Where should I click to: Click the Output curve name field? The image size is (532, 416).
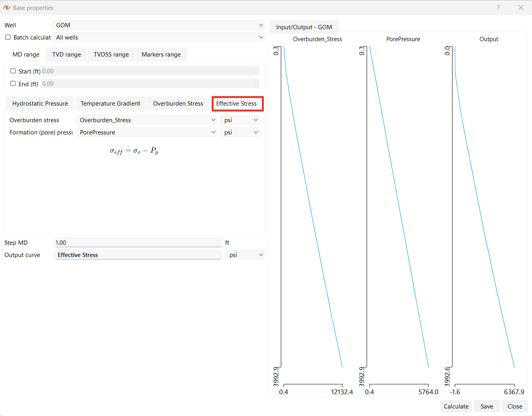coord(138,255)
